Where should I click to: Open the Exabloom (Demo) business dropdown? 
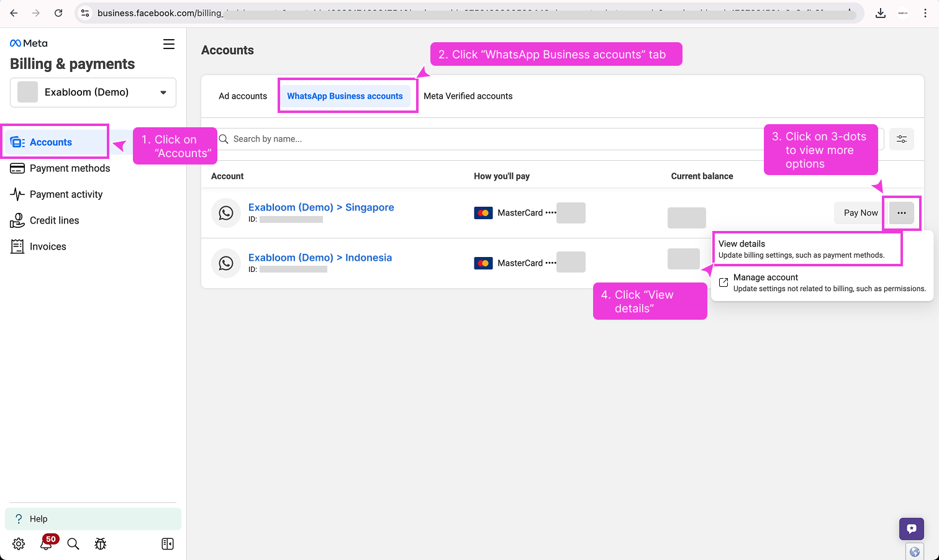(93, 93)
